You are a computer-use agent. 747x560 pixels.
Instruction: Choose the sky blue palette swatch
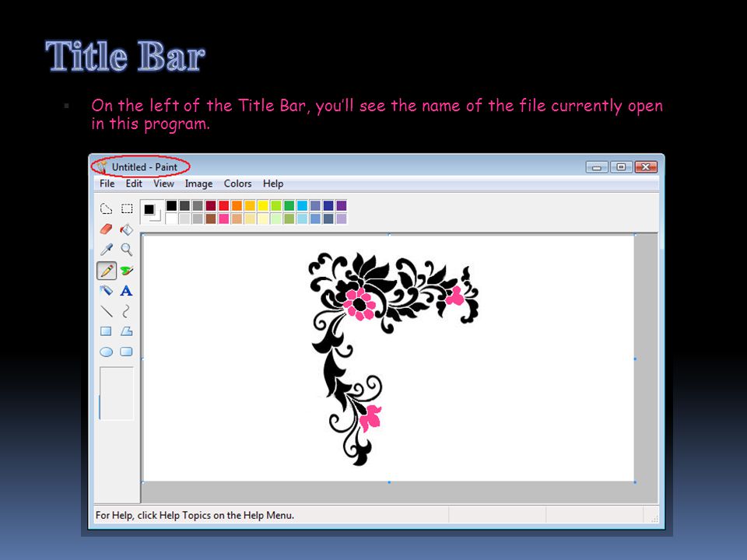(x=302, y=205)
